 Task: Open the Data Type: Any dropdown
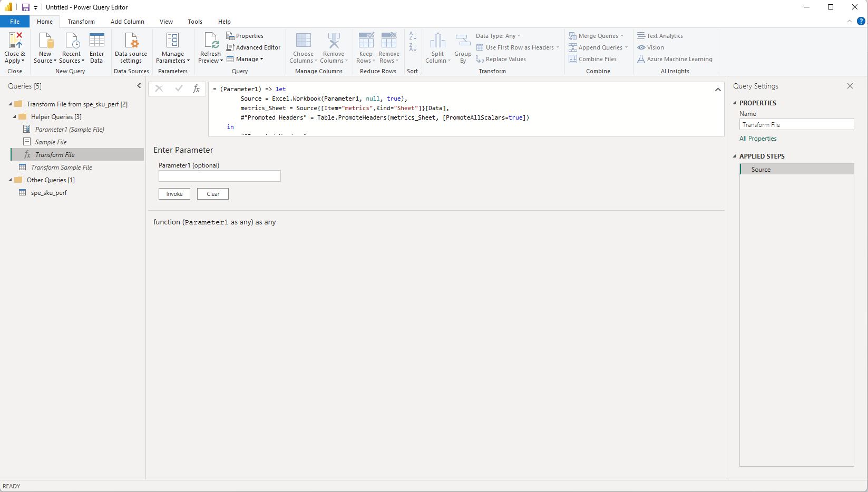point(498,36)
